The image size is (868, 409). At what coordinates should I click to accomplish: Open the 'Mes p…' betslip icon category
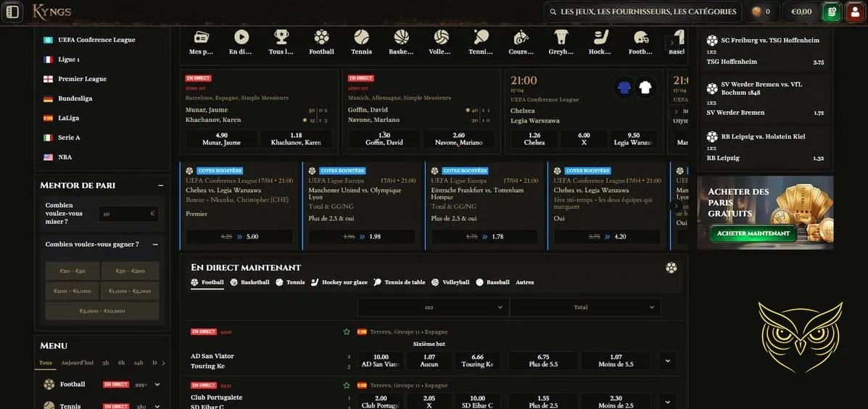[x=202, y=43]
